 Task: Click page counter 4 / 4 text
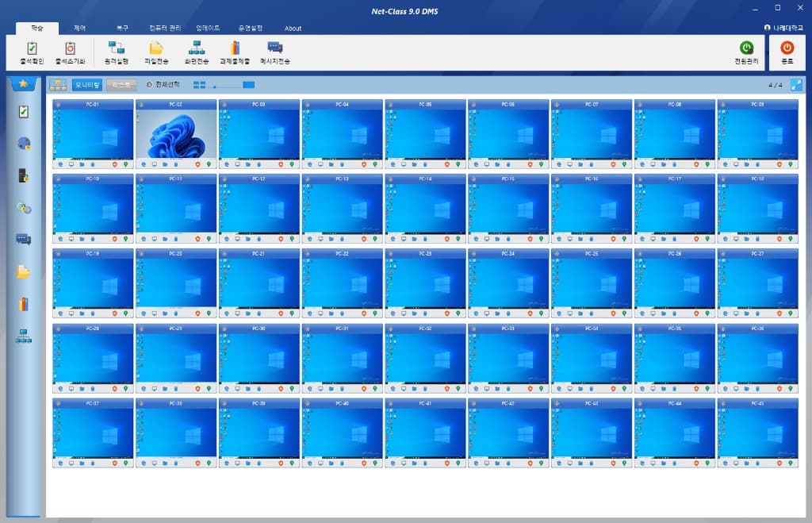coord(776,85)
